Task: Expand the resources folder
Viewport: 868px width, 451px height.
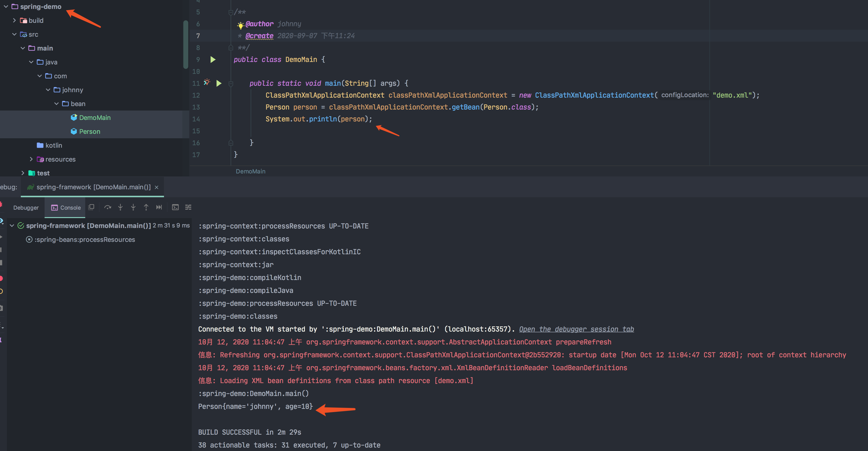Action: click(x=31, y=159)
